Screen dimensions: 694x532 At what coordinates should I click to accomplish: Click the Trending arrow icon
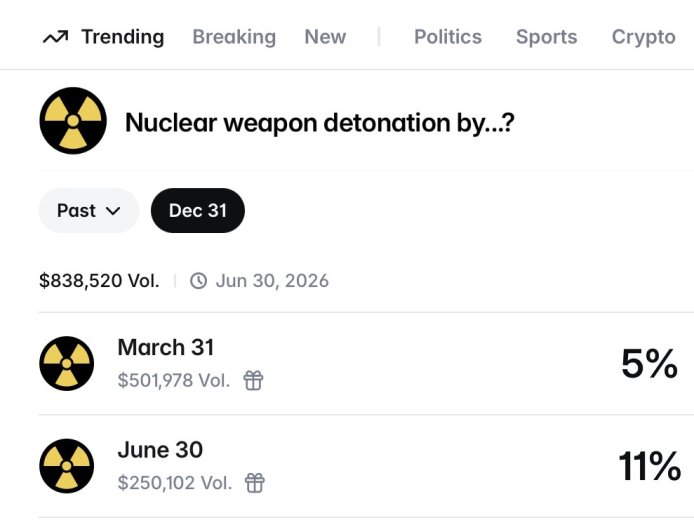(x=55, y=38)
